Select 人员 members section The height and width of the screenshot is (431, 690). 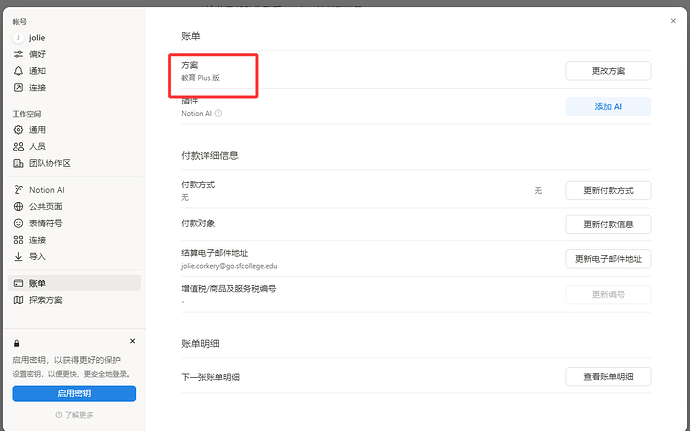click(37, 147)
